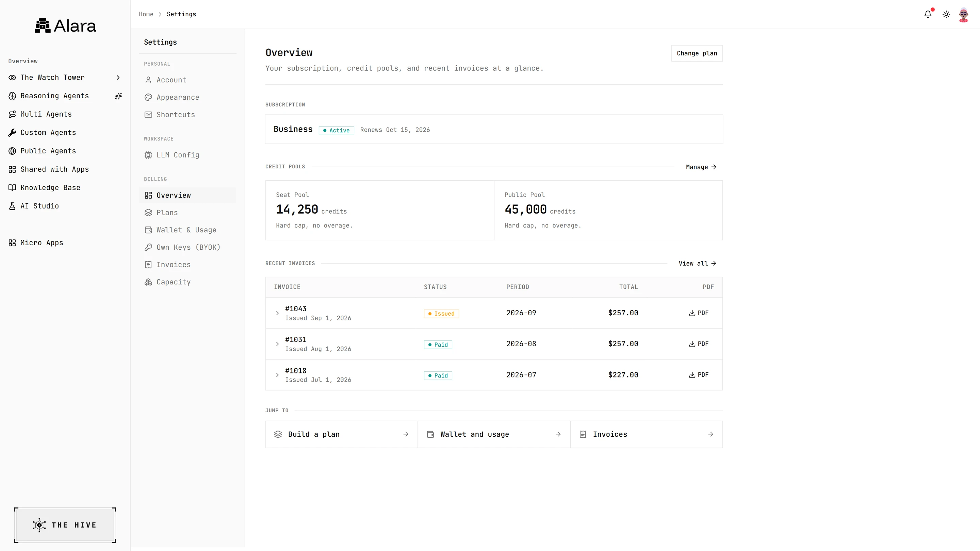980x551 pixels.
Task: Open LLM Config settings
Action: tap(187, 155)
